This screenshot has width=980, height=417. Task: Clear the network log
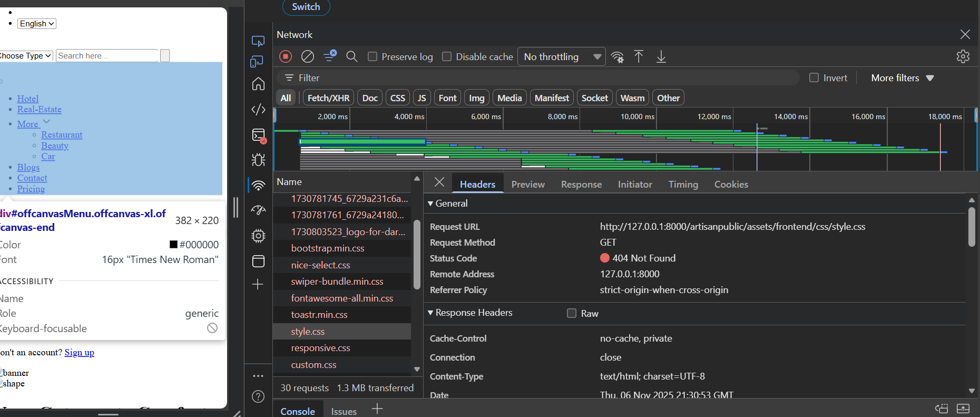click(308, 56)
